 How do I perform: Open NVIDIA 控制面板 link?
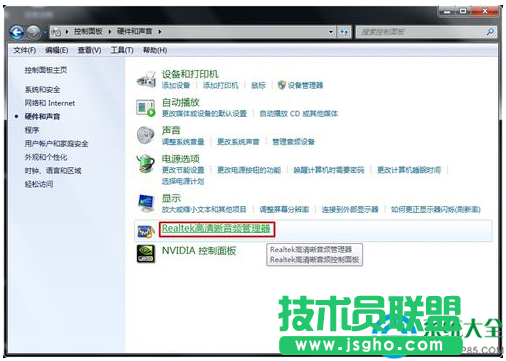point(199,250)
